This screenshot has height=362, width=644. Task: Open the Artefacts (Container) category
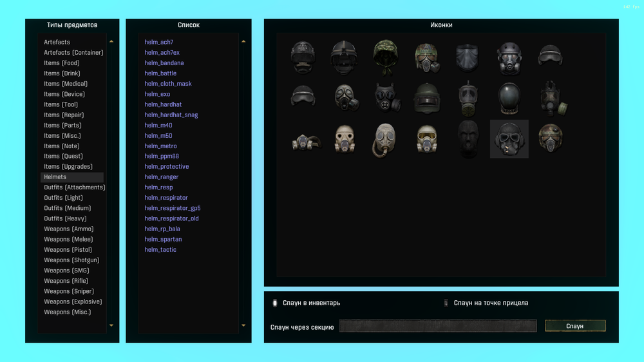tap(73, 53)
